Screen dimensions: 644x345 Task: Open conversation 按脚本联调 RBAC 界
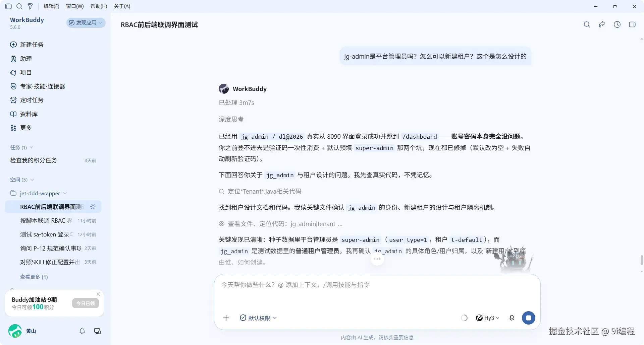(53, 221)
